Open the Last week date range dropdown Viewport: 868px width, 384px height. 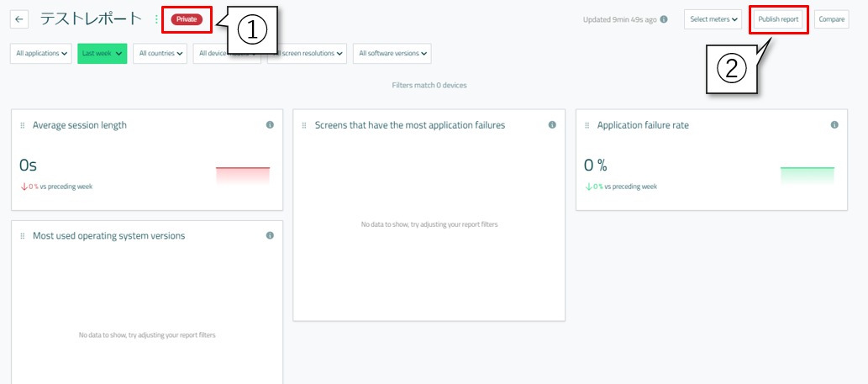(102, 54)
